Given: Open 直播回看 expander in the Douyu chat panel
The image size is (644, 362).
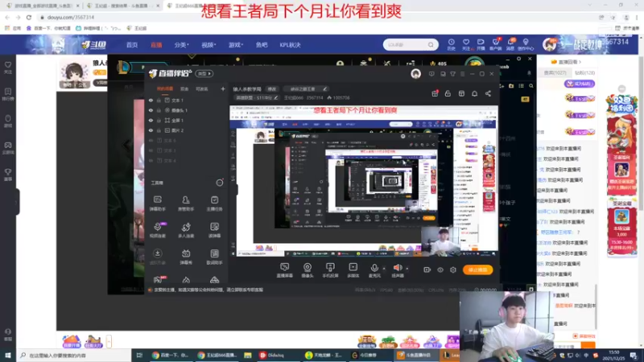Looking at the screenshot, I should tap(567, 62).
